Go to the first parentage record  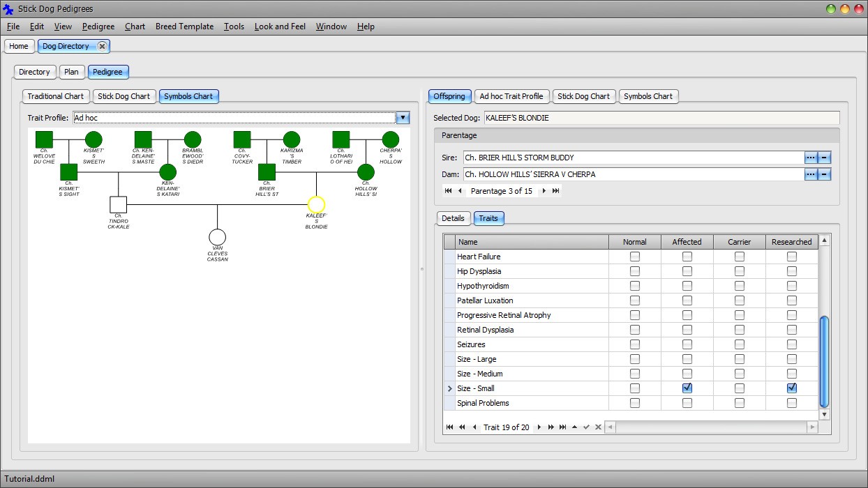(x=448, y=191)
